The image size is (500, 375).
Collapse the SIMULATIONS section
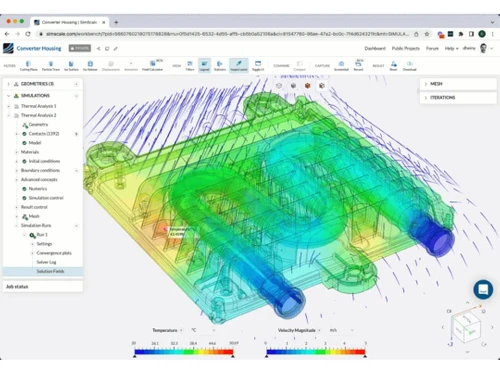click(8, 96)
